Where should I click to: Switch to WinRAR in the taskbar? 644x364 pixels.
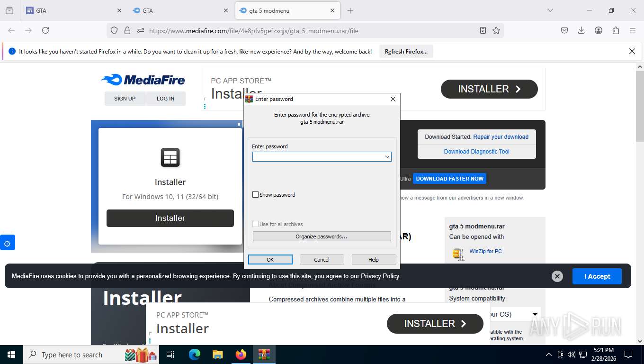(264, 355)
